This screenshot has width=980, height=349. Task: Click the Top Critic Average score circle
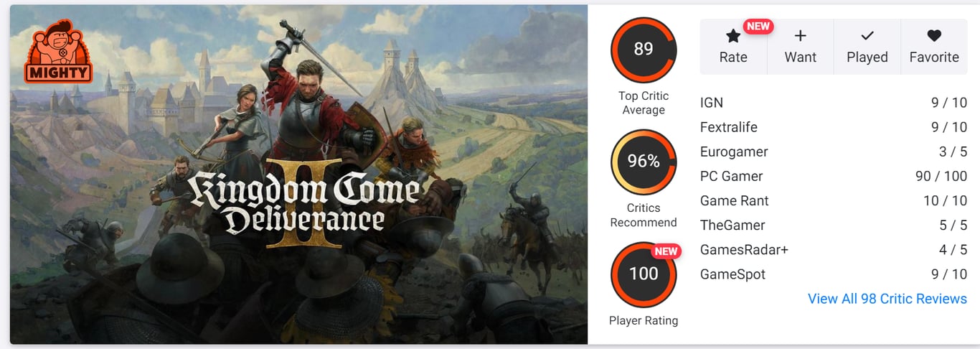643,50
